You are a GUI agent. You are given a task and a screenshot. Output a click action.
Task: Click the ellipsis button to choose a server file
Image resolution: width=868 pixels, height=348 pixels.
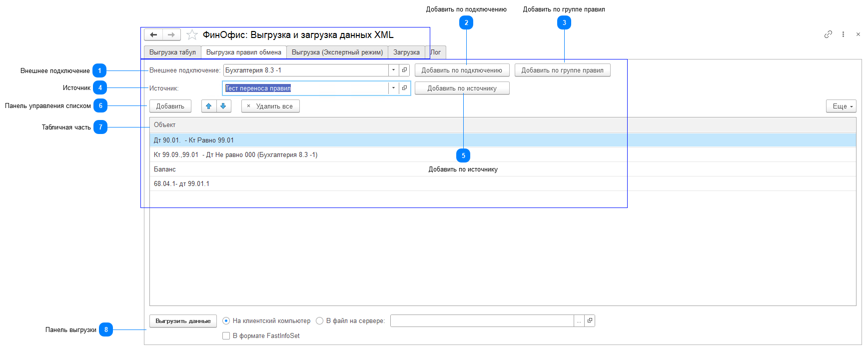tap(579, 321)
